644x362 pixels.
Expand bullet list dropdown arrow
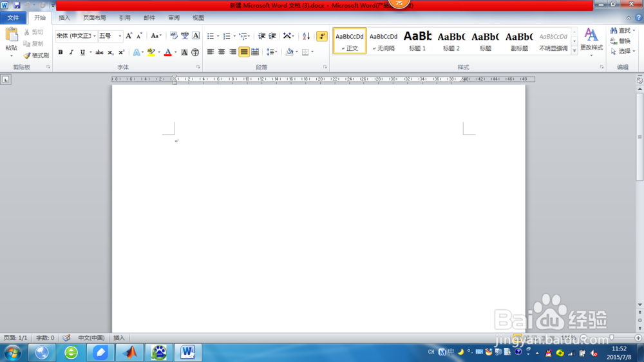(218, 36)
